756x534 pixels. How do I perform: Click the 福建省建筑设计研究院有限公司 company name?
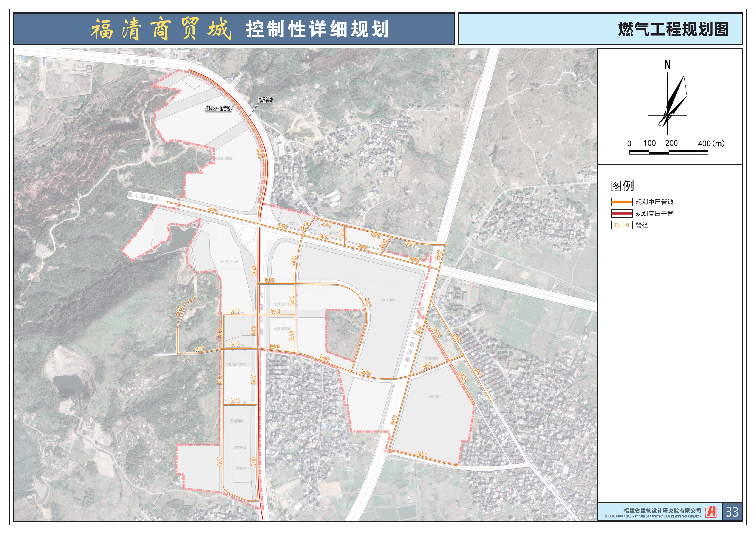tap(662, 510)
